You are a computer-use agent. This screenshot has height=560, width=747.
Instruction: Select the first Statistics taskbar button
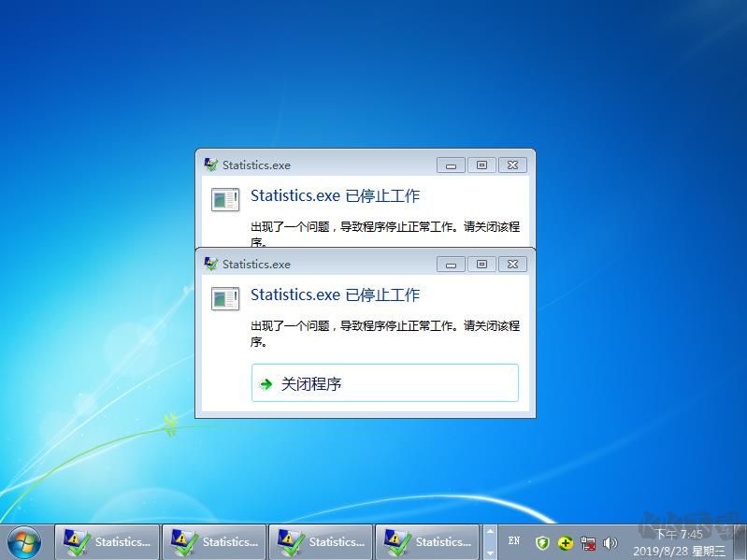point(107,542)
